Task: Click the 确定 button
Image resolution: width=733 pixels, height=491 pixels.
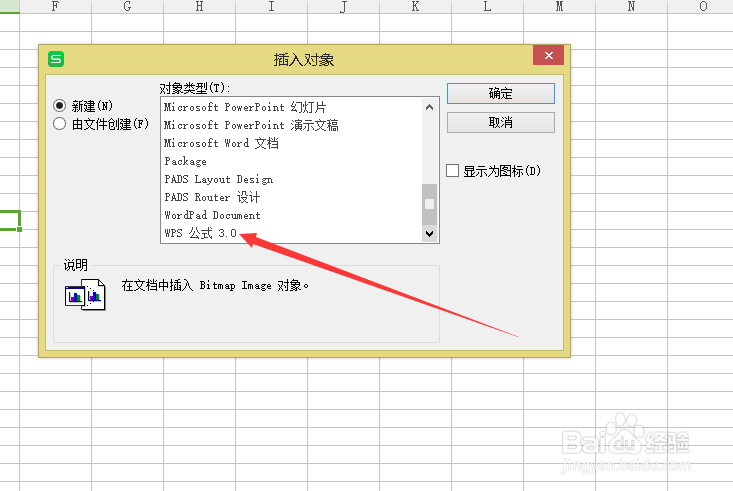Action: pyautogui.click(x=501, y=94)
